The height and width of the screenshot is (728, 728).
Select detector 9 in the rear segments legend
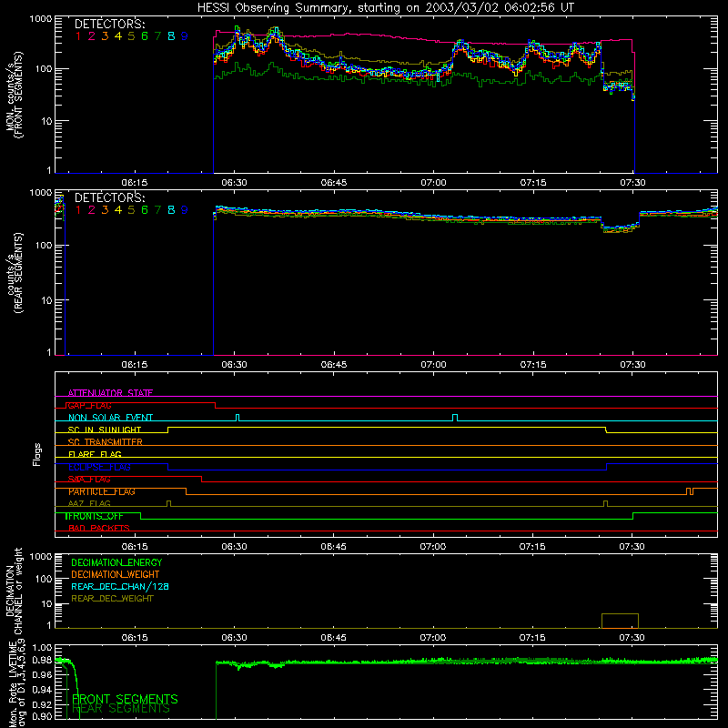(x=185, y=210)
